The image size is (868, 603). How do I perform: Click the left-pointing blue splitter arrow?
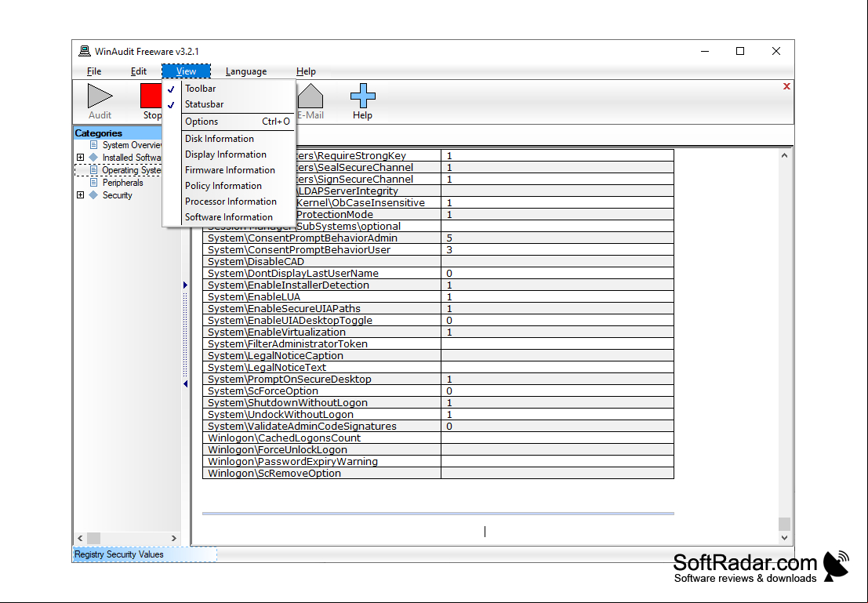[186, 383]
